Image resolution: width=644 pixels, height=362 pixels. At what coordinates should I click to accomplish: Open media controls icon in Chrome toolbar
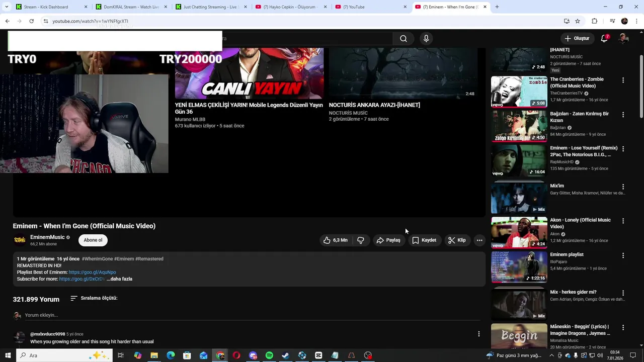pyautogui.click(x=612, y=21)
